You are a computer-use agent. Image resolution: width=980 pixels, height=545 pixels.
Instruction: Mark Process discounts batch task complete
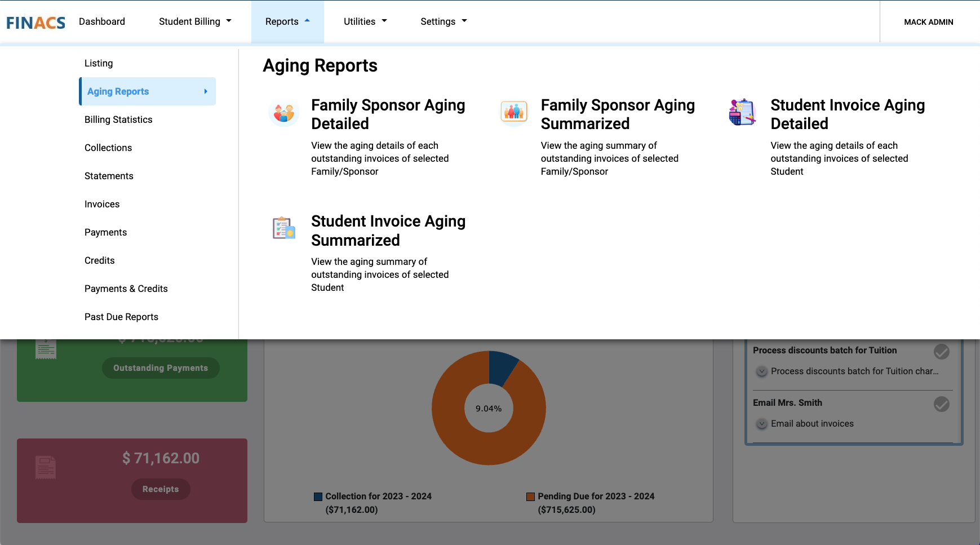coord(942,352)
